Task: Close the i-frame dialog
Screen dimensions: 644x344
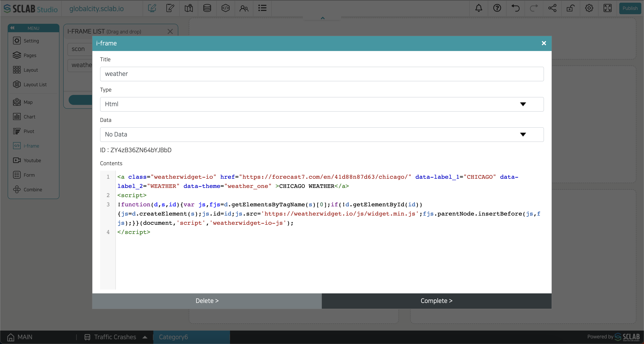Action: (x=544, y=43)
